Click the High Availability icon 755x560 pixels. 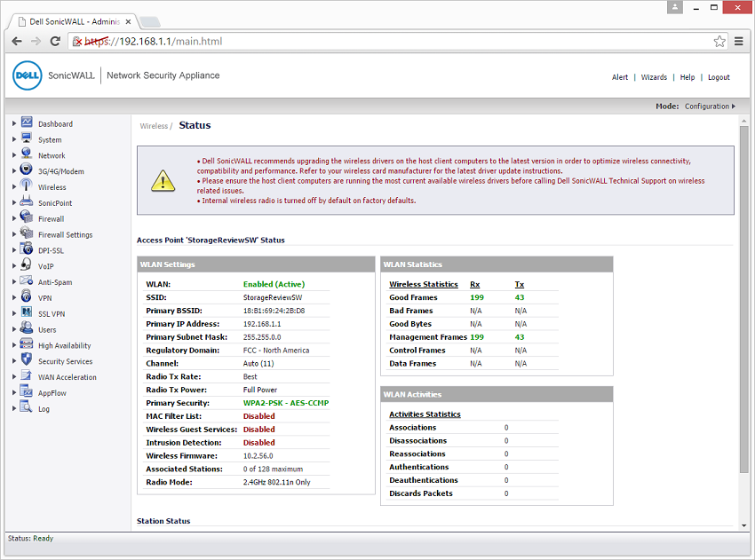27,344
